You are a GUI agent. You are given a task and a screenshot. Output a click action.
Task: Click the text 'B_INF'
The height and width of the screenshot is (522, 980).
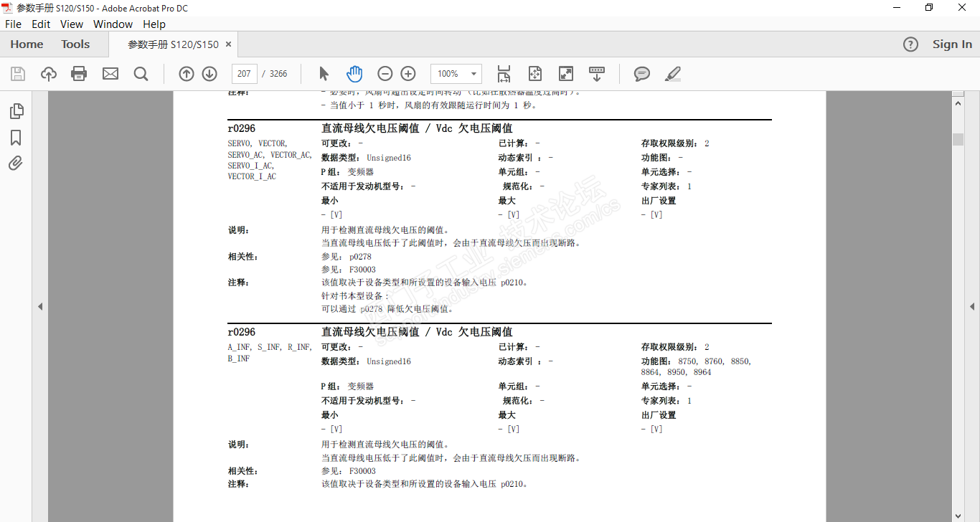[x=239, y=359]
